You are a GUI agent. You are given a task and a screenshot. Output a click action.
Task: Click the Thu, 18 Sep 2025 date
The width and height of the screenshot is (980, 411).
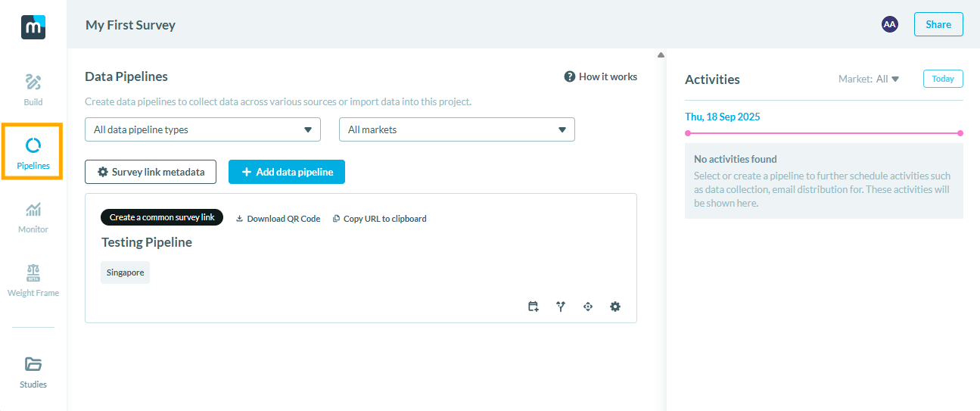[723, 117]
